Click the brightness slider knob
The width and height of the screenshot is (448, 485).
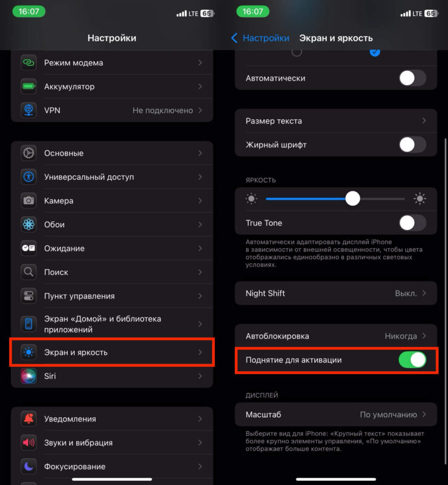click(352, 199)
